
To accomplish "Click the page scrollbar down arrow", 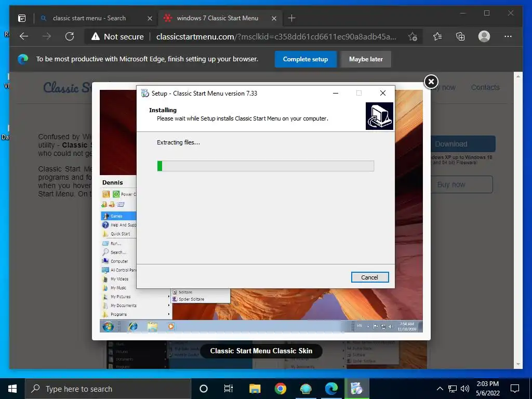I will (518, 364).
